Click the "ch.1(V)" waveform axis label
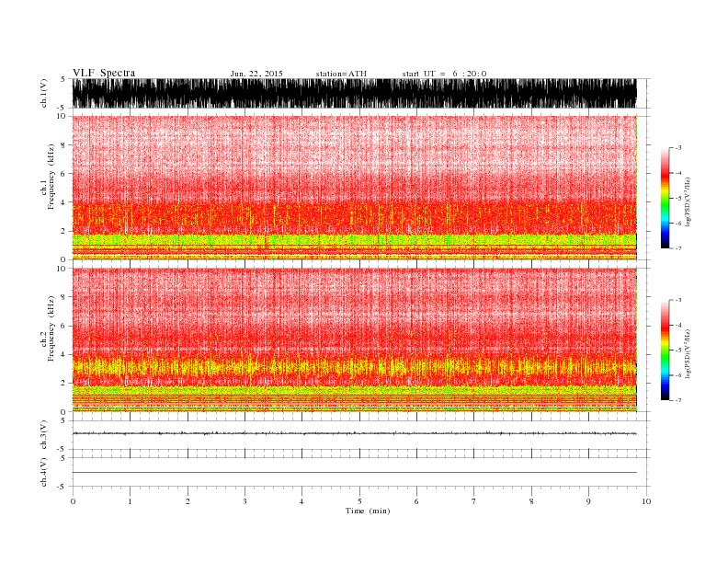 point(44,93)
